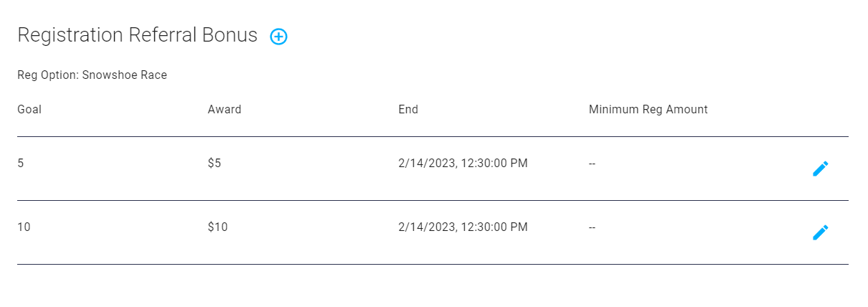Image resolution: width=868 pixels, height=307 pixels.
Task: Click minimum reg amount dash in first row
Action: 593,163
